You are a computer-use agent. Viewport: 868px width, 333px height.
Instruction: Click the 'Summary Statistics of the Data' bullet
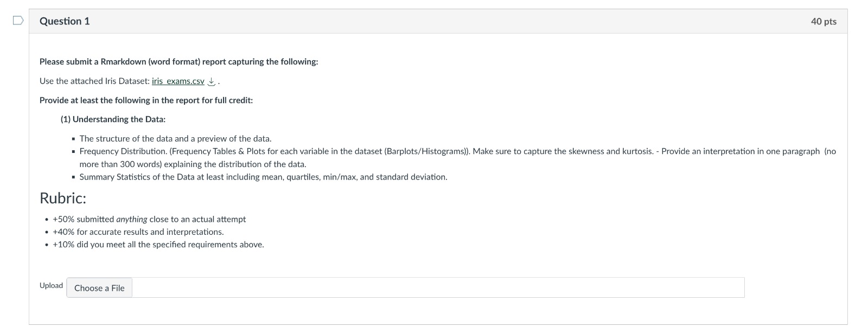click(263, 177)
